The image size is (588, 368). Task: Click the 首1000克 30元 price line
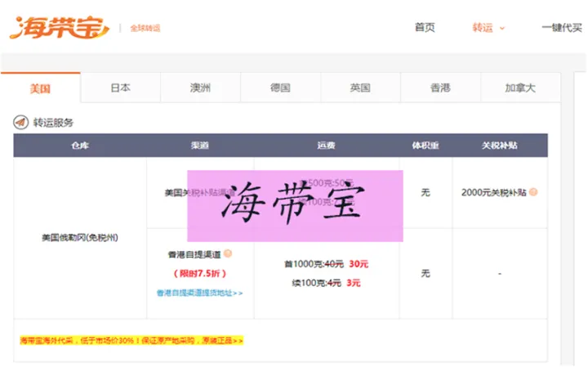coord(326,264)
